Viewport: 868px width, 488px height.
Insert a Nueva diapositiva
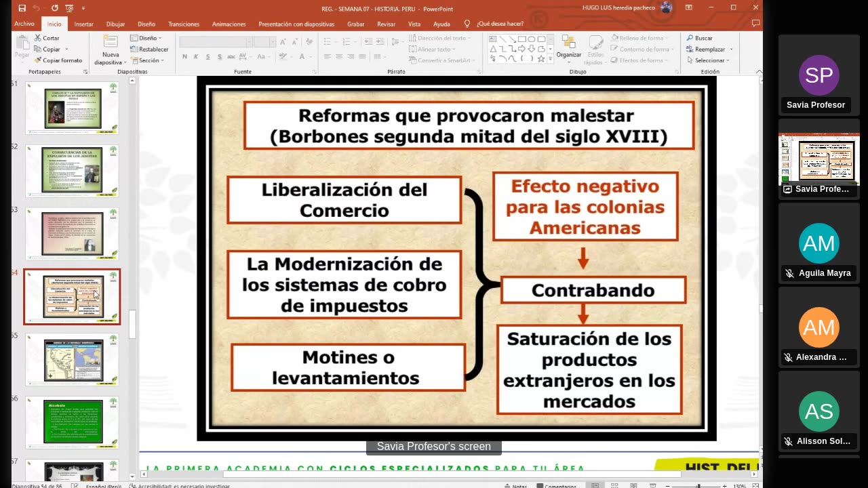pos(110,49)
